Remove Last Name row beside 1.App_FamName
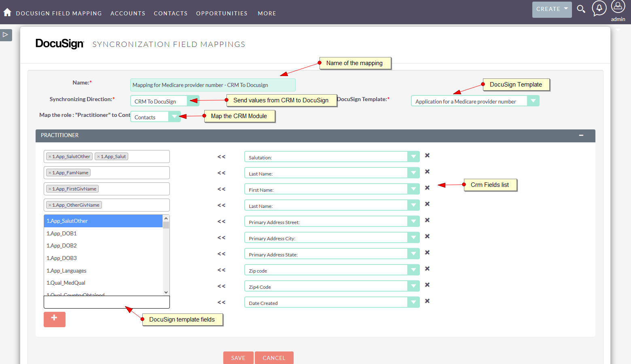Viewport: 631px width, 364px height. [427, 171]
